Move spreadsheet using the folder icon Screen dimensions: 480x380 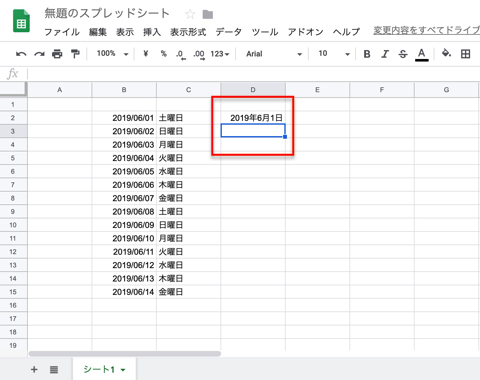click(208, 14)
